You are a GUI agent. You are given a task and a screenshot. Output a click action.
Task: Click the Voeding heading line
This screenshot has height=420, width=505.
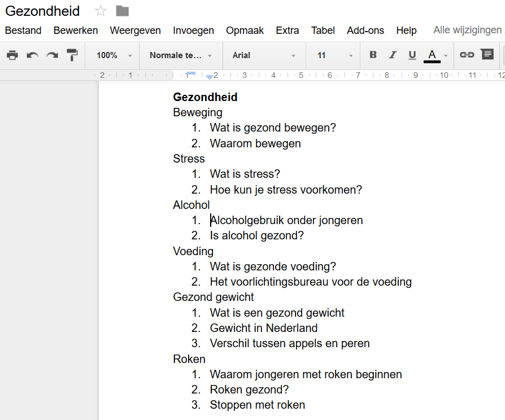point(193,251)
